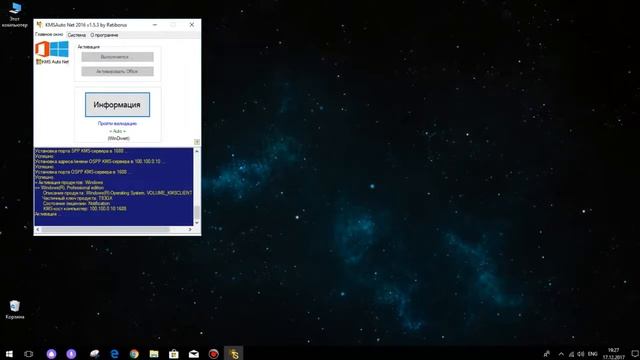Click the = Auto = mode label
640x360 pixels.
click(x=118, y=131)
